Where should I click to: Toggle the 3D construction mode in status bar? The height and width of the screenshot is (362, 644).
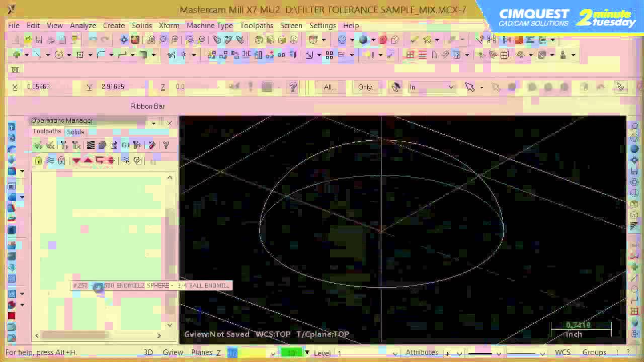[x=148, y=352]
